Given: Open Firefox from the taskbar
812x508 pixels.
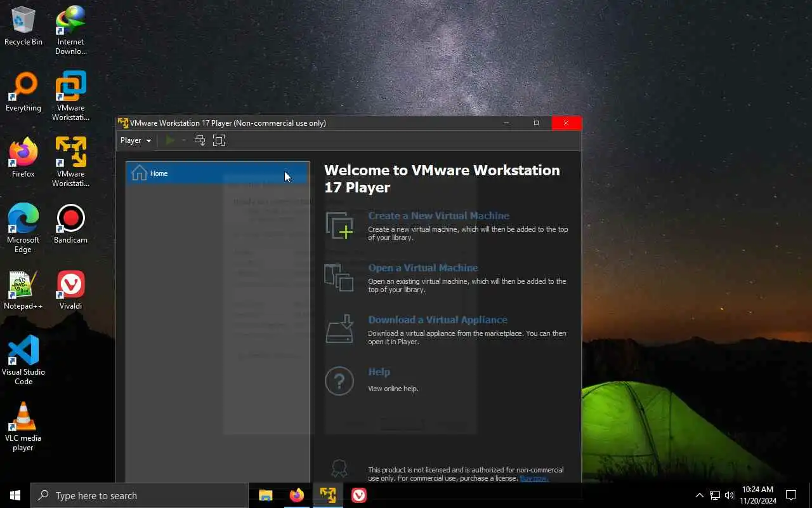Looking at the screenshot, I should pyautogui.click(x=296, y=495).
